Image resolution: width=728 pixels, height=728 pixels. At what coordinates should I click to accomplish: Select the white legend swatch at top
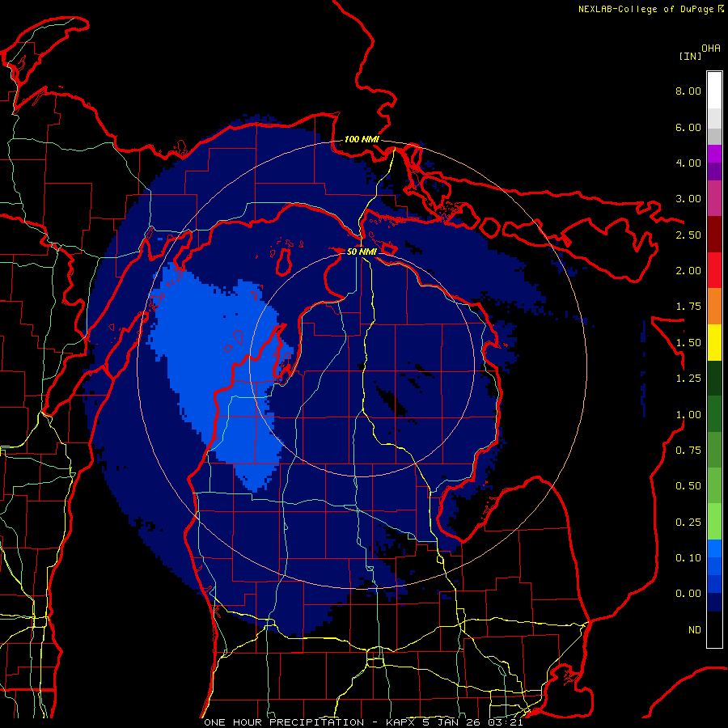tap(714, 91)
